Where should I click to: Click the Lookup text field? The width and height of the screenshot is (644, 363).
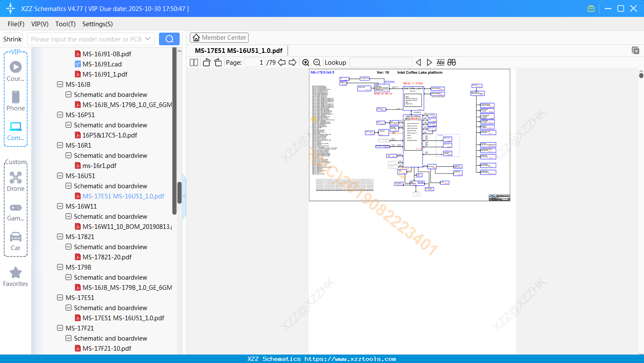(x=381, y=63)
